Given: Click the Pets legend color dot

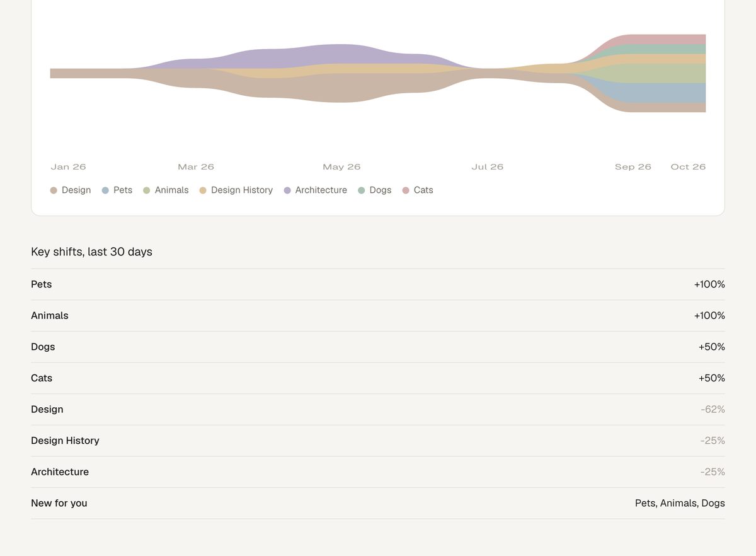Looking at the screenshot, I should 105,190.
